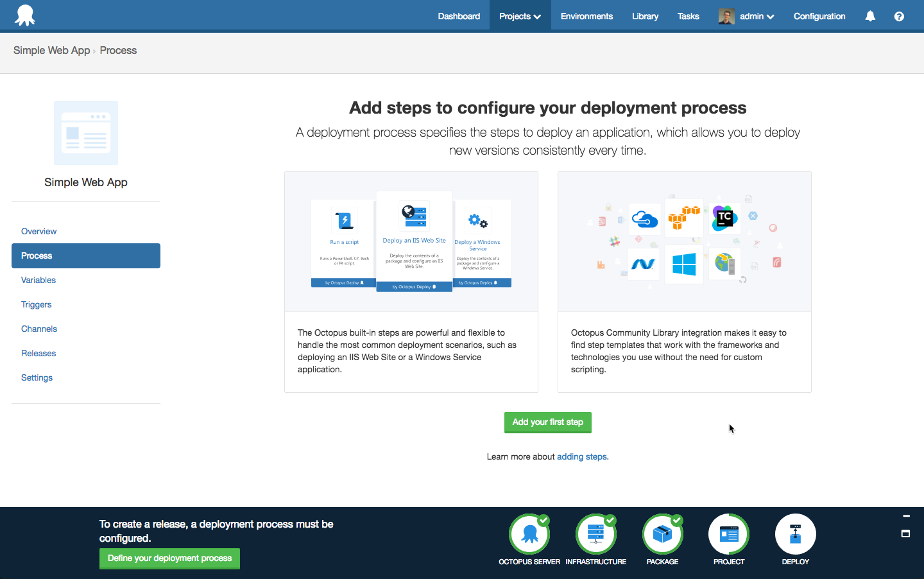The image size is (924, 579).
Task: Open the admin user dropdown
Action: (747, 16)
